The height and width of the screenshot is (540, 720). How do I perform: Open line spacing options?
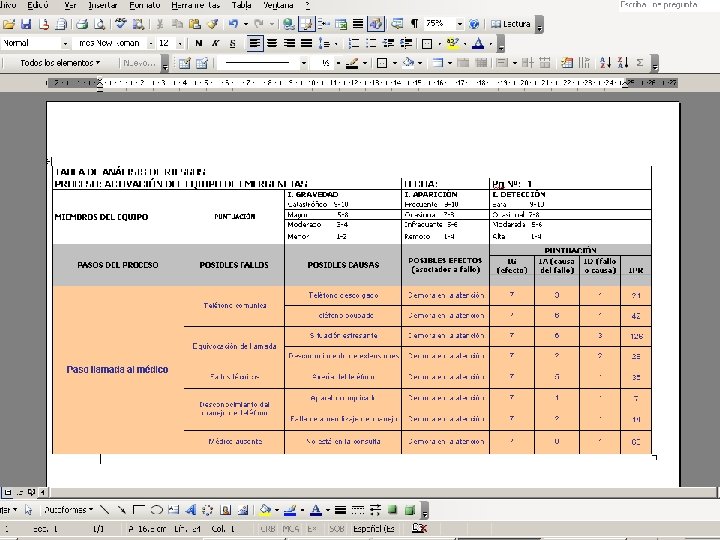pos(324,44)
